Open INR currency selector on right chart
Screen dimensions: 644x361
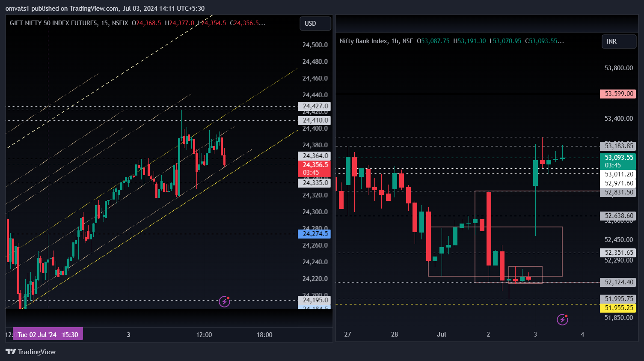(619, 42)
